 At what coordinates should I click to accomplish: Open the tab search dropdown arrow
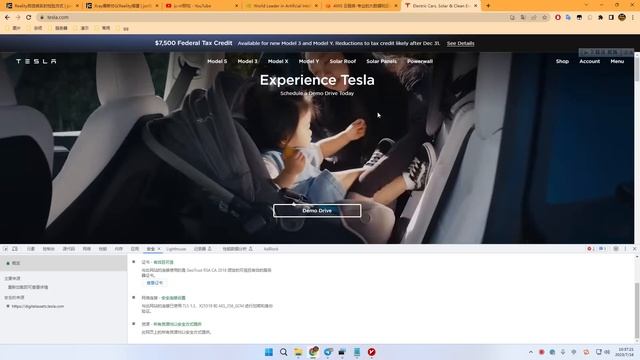pos(586,5)
